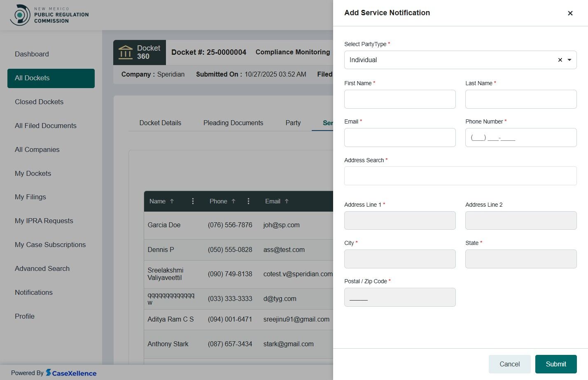Click the Address Search field
Screen dimensions: 588x380
[x=460, y=176]
